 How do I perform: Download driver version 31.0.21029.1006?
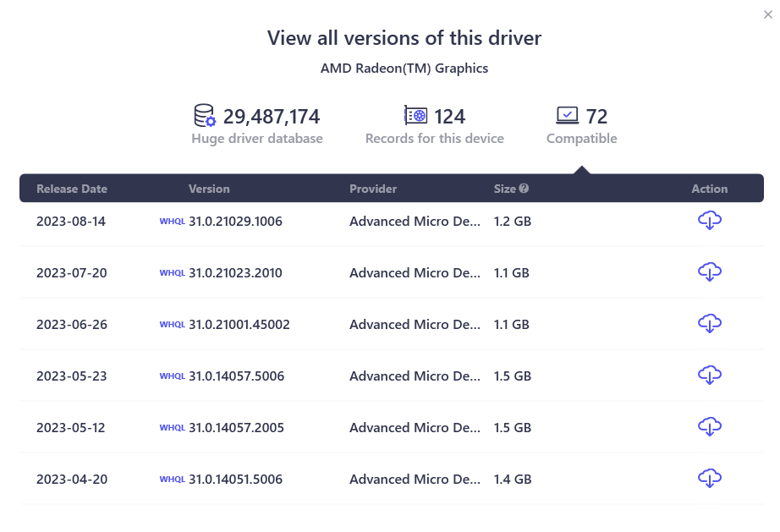709,222
